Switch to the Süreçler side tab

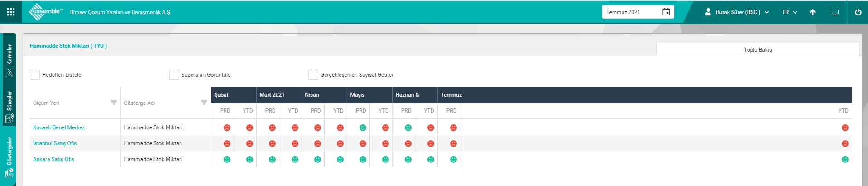pos(9,107)
